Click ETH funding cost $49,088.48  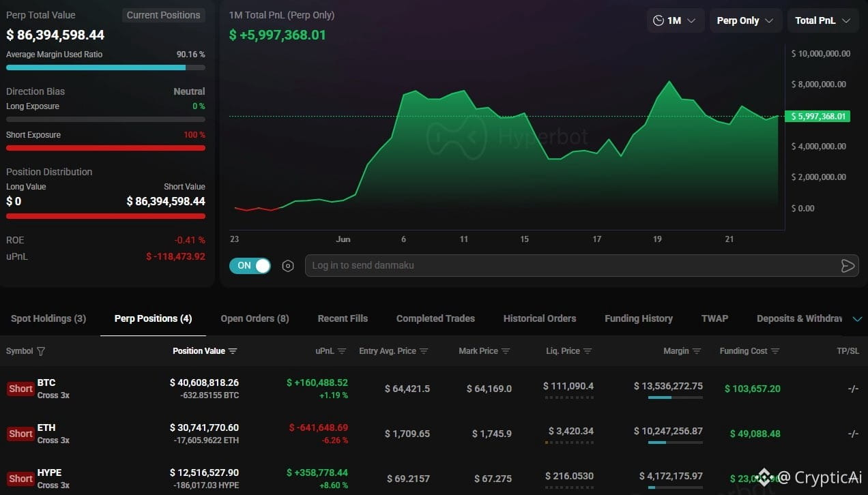pyautogui.click(x=755, y=434)
